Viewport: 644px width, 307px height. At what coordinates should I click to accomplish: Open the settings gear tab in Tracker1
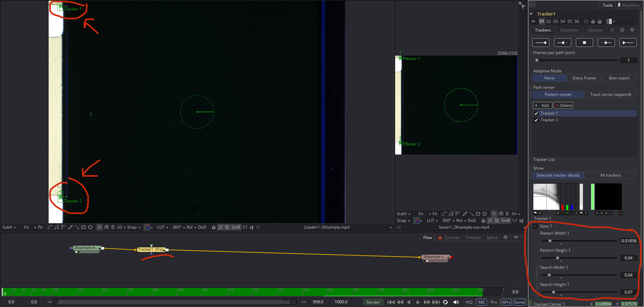point(622,30)
